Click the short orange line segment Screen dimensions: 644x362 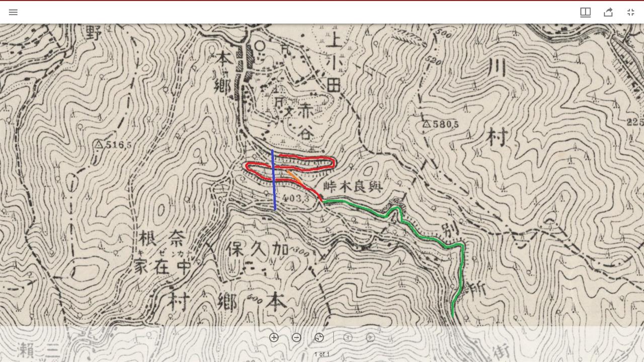[x=295, y=177]
